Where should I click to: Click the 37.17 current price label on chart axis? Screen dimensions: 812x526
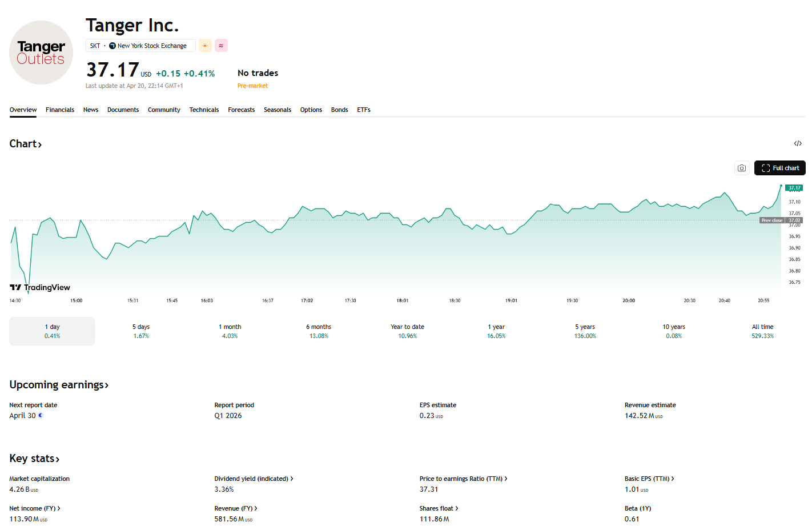click(794, 188)
